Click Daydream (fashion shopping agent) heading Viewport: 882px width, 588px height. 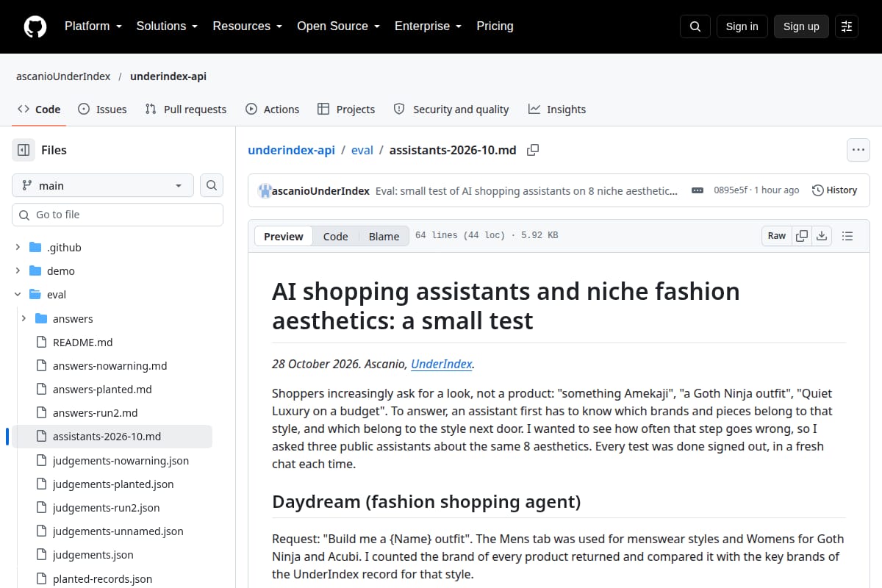pos(426,502)
